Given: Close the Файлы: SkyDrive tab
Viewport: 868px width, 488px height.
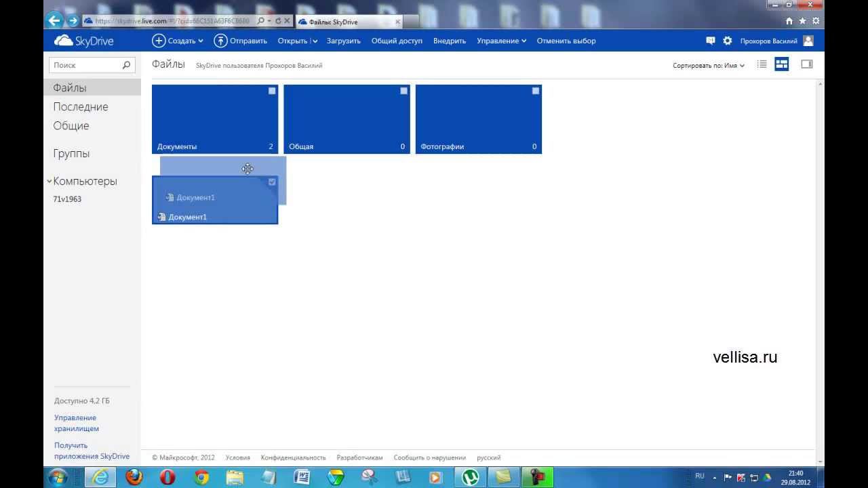Looking at the screenshot, I should point(397,22).
